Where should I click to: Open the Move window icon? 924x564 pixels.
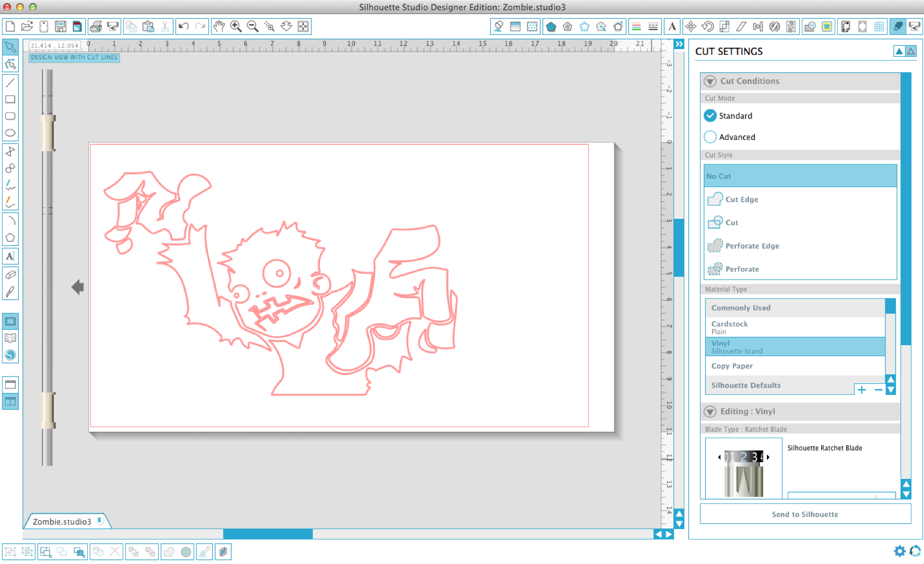tap(691, 26)
